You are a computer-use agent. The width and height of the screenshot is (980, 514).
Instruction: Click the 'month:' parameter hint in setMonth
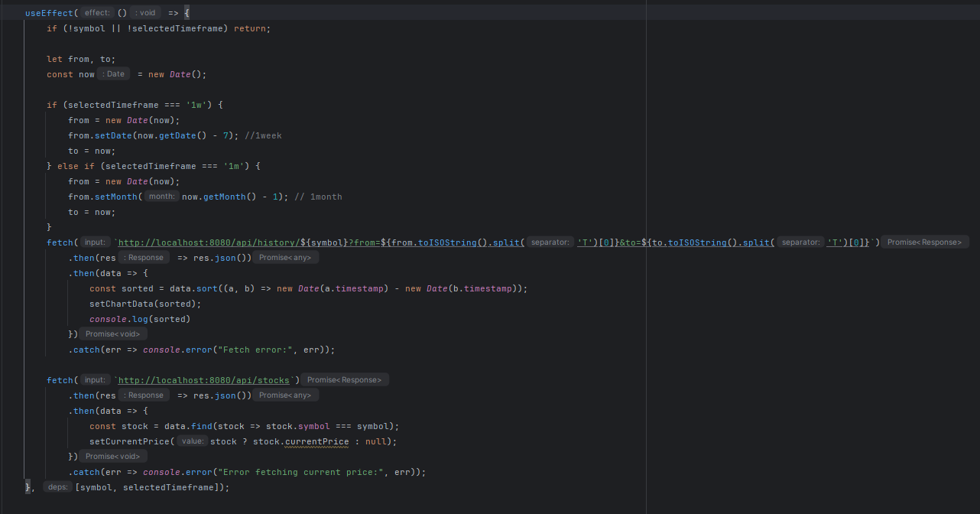(162, 197)
